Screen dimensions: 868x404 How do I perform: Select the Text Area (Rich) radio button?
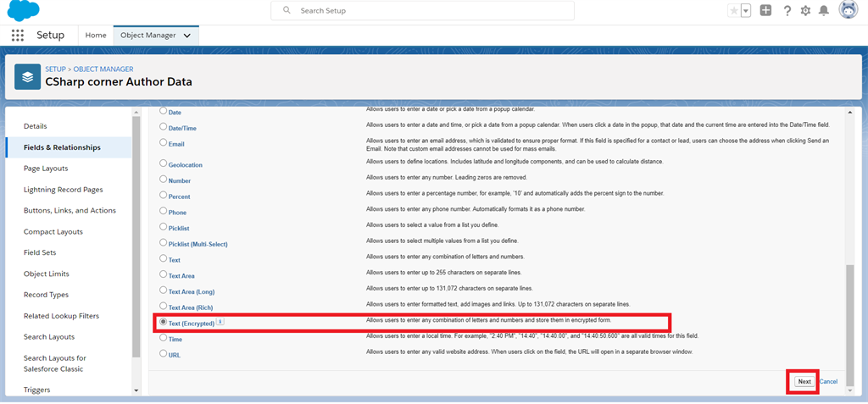pos(164,306)
